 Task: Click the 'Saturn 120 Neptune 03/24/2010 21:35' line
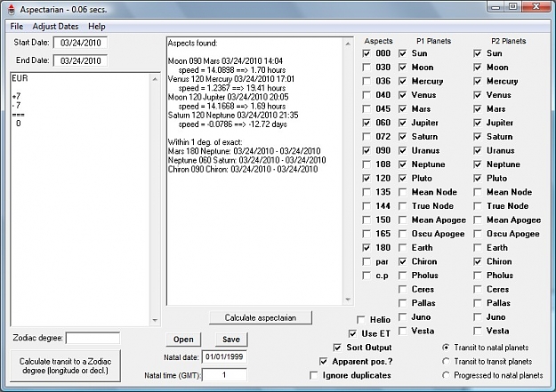(233, 116)
